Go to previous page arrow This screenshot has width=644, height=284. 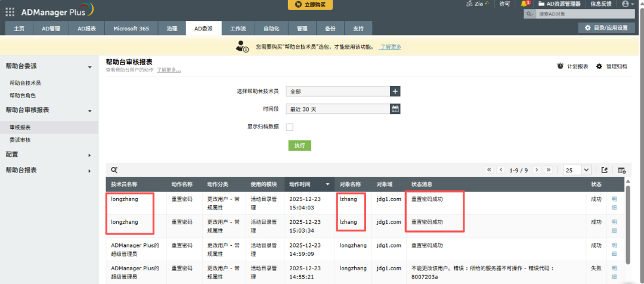501,169
